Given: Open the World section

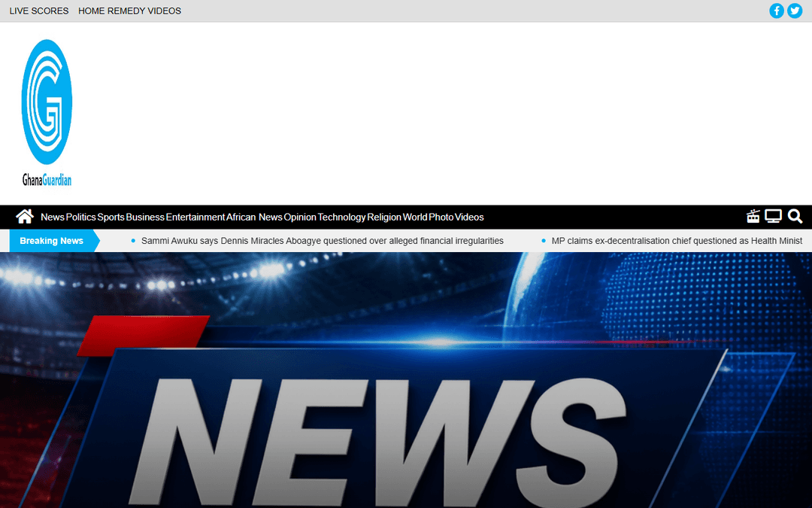Looking at the screenshot, I should click(415, 217).
